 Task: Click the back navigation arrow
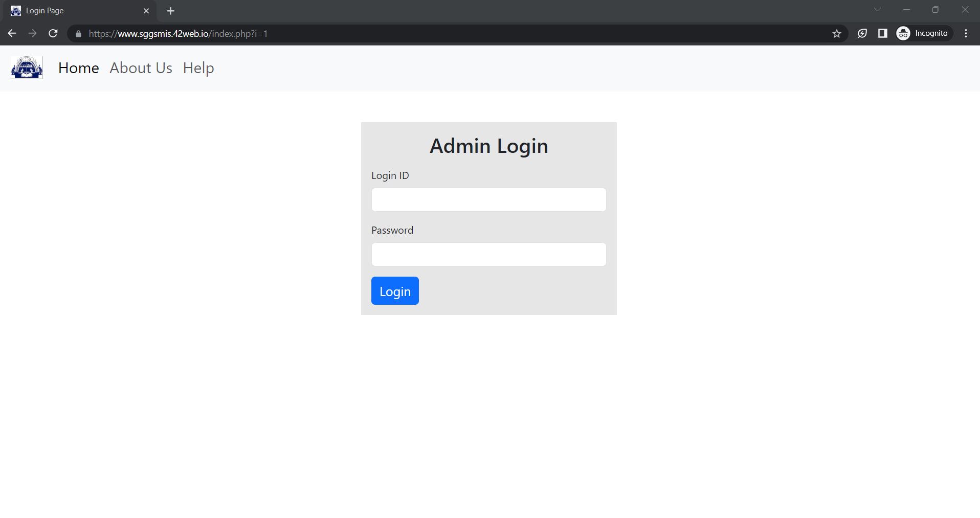tap(12, 33)
